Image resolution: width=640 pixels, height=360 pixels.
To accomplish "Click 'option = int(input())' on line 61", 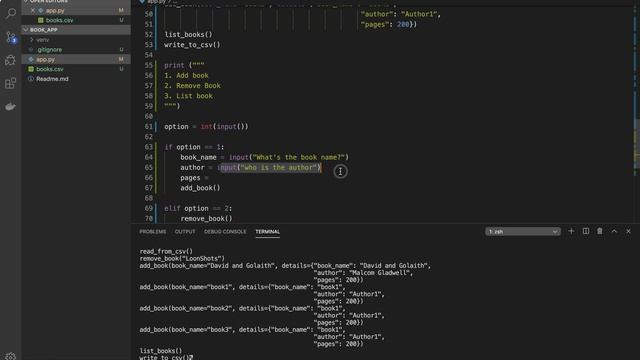I will tap(206, 127).
